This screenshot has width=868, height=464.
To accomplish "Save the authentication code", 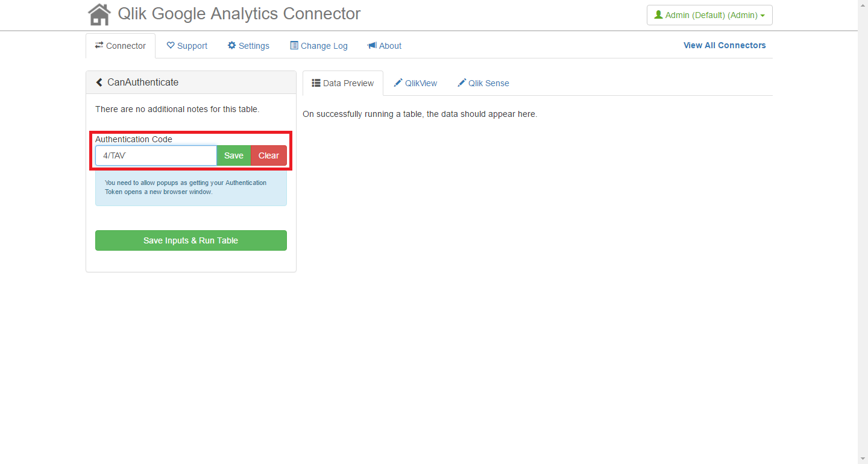I will pos(234,155).
